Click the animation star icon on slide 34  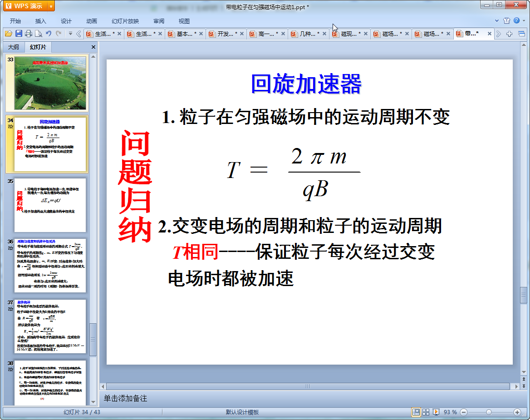click(10, 127)
